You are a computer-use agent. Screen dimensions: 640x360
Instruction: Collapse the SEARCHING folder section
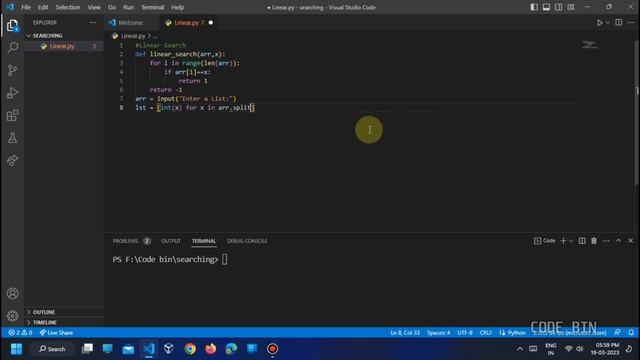(x=47, y=36)
